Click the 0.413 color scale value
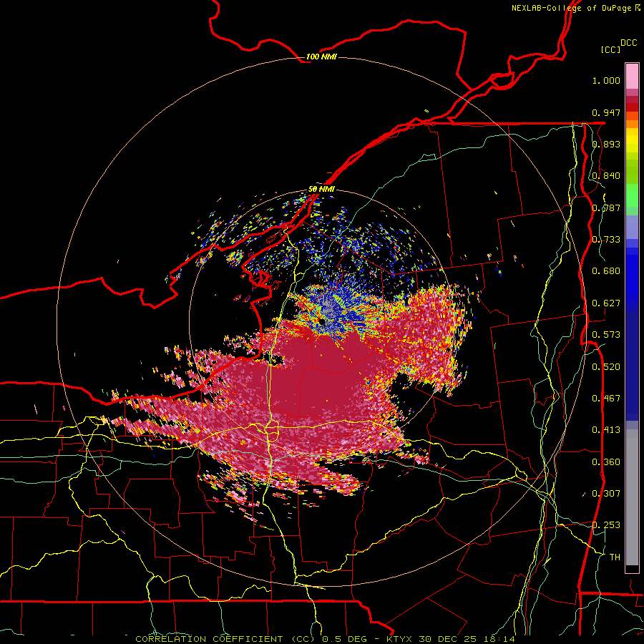The width and height of the screenshot is (644, 644). 606,430
